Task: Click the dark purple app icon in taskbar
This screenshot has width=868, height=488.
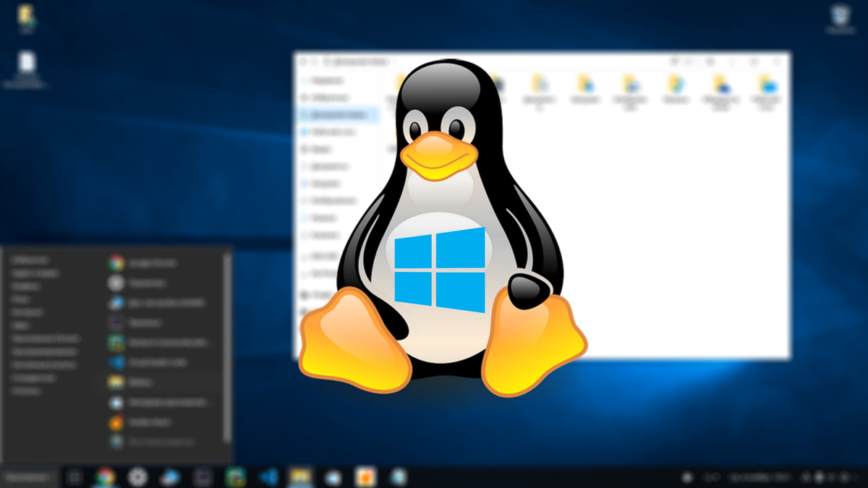Action: click(x=203, y=477)
